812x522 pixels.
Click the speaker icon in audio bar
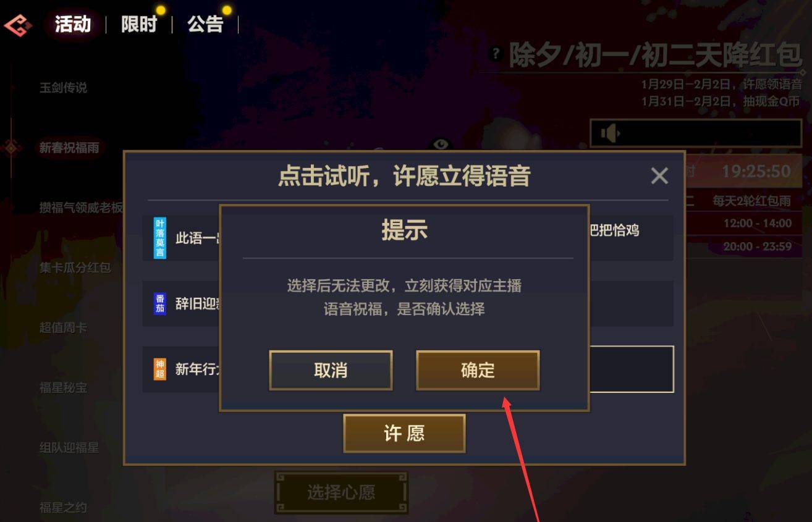(x=610, y=133)
